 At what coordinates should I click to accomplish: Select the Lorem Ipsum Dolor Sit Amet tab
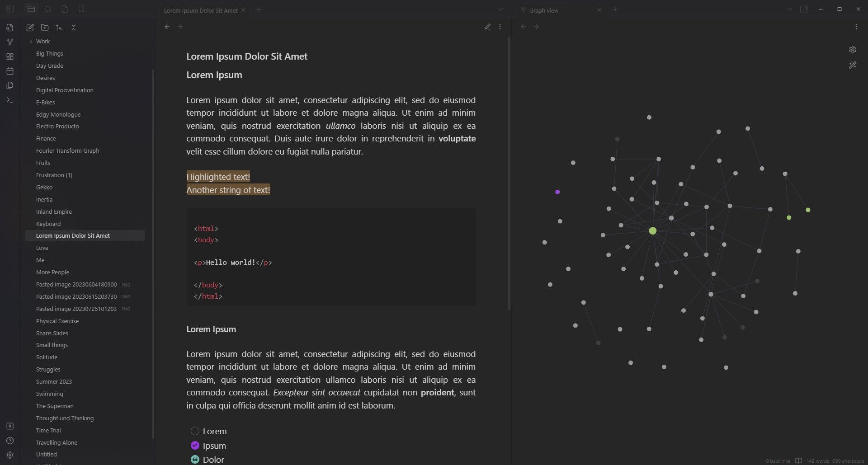coord(201,10)
